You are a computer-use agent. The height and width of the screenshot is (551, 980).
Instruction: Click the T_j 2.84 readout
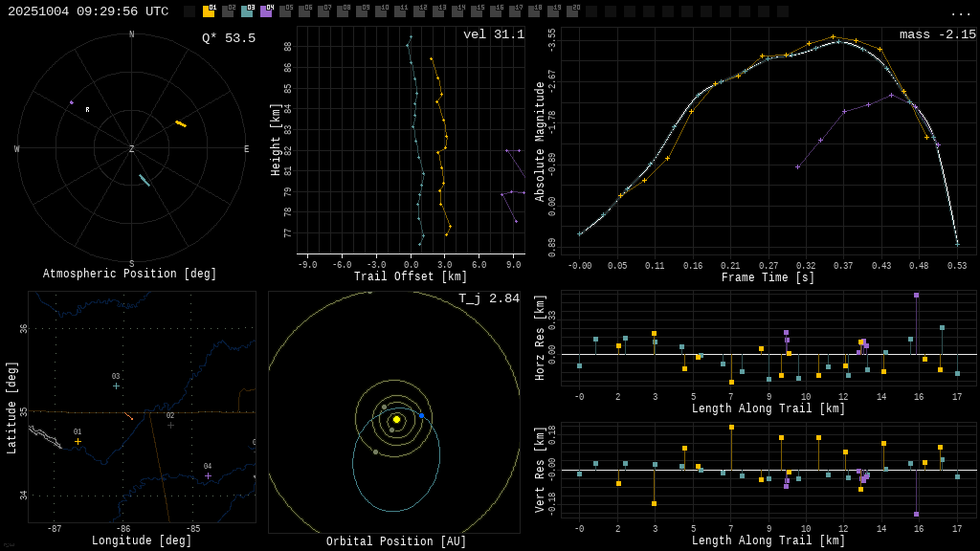(488, 298)
